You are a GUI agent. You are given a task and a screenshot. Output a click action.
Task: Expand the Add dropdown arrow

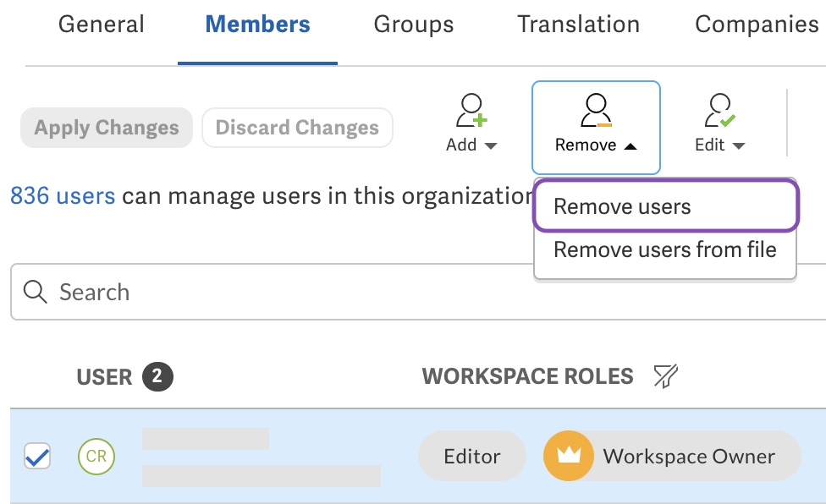click(x=491, y=145)
